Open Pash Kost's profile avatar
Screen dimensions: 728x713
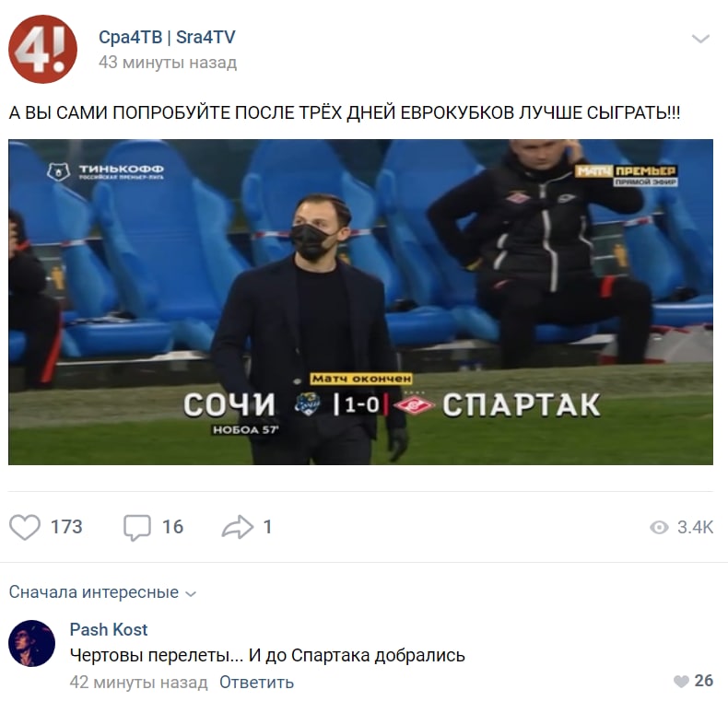click(x=31, y=643)
